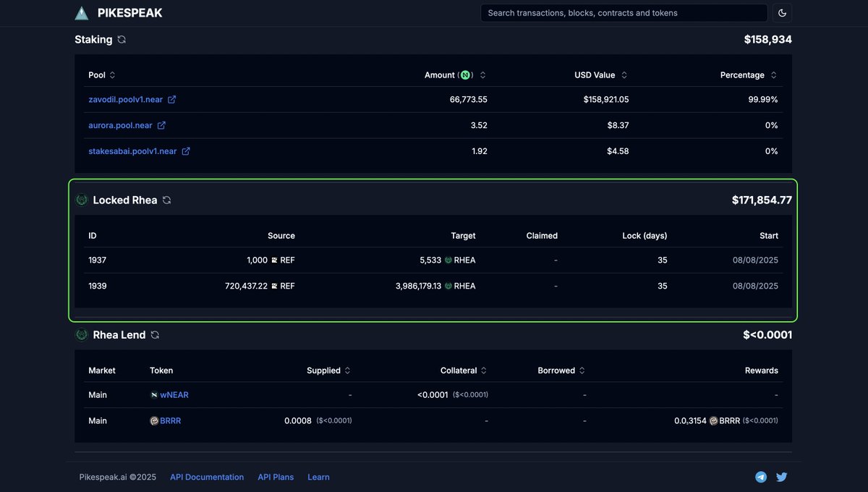Refresh the Staking section data
The width and height of the screenshot is (868, 492).
coord(121,40)
